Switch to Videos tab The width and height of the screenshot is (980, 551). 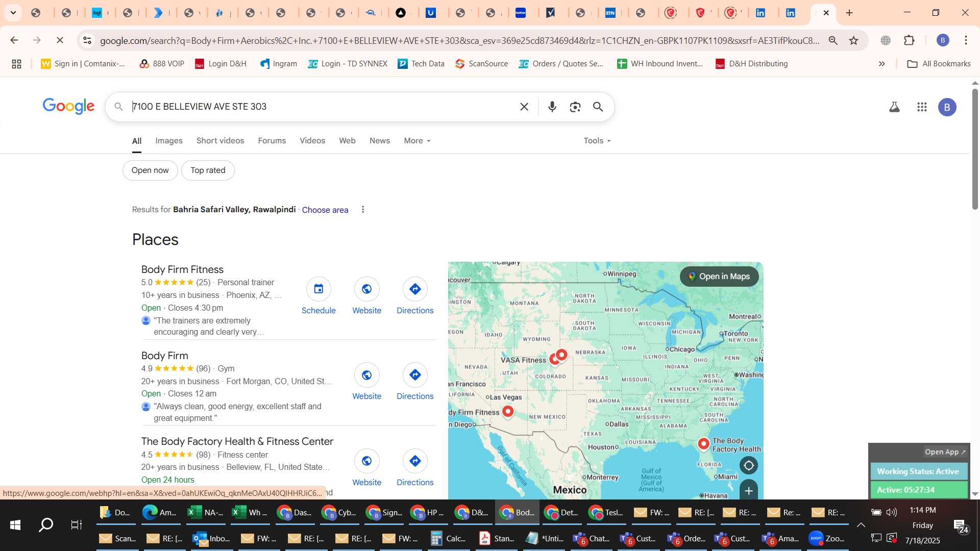tap(312, 141)
